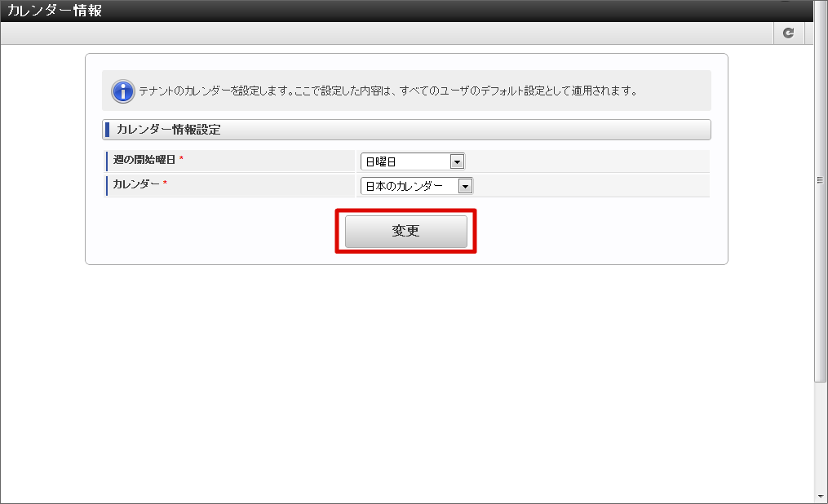Click the 週の開始曜日 label
Image resolution: width=828 pixels, height=504 pixels.
tap(144, 159)
